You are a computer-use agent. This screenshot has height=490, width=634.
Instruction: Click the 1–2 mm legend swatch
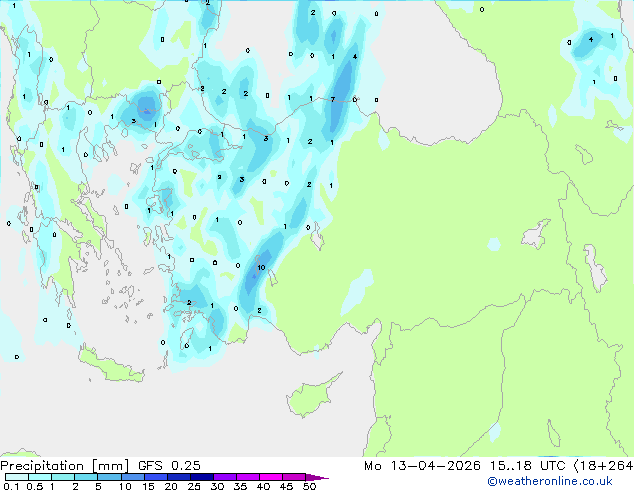(63, 477)
